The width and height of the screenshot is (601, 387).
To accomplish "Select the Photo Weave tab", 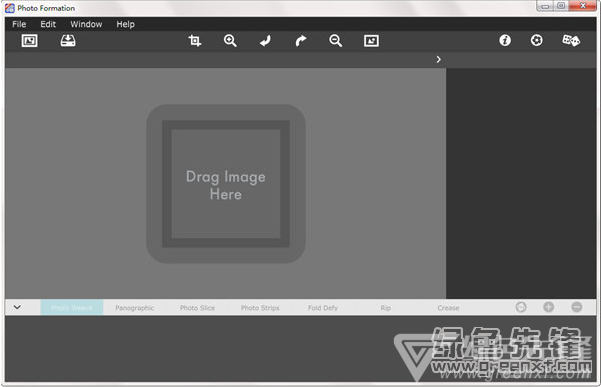I will [x=72, y=308].
